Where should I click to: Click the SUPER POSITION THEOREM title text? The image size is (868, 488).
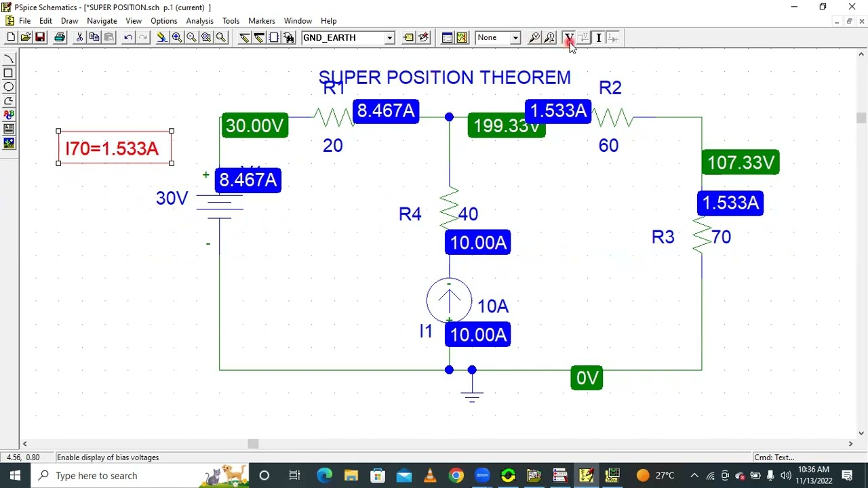(x=445, y=77)
